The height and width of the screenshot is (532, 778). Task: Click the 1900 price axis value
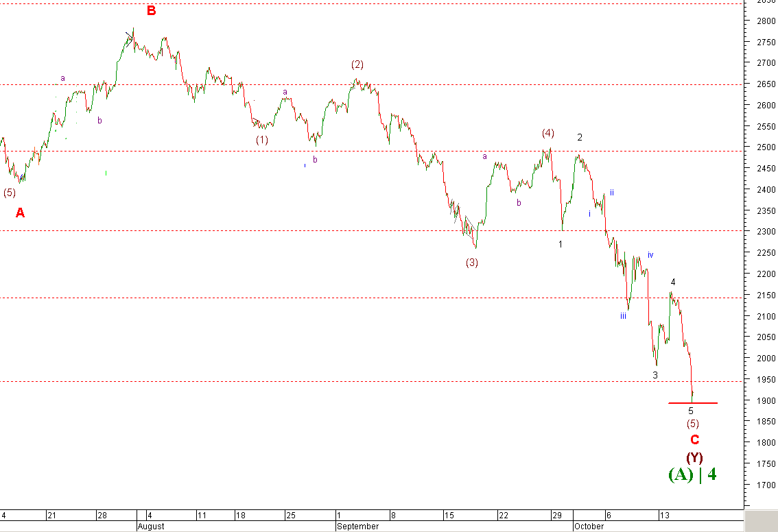pyautogui.click(x=766, y=400)
